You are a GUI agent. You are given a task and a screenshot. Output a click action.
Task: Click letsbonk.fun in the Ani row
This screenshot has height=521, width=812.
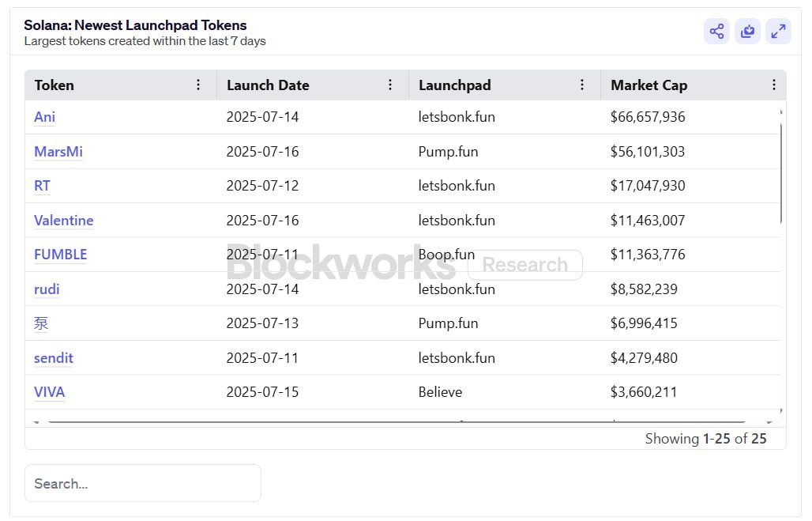[457, 117]
